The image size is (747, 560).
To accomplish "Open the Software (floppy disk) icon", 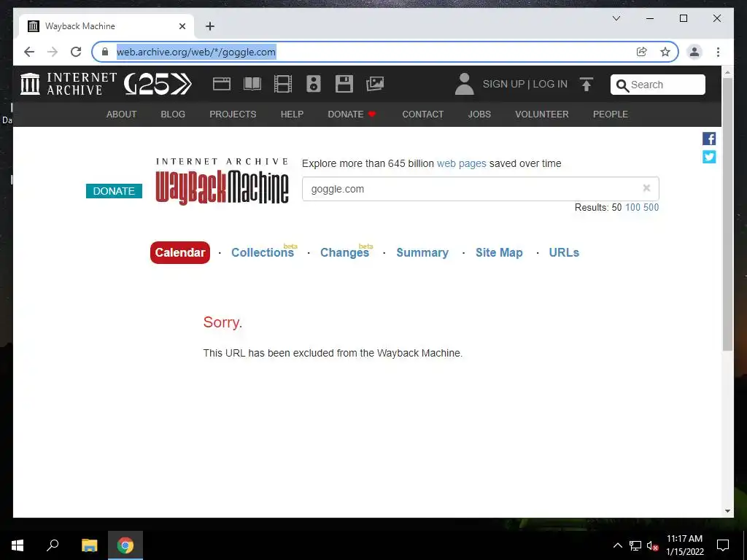I will click(x=344, y=84).
